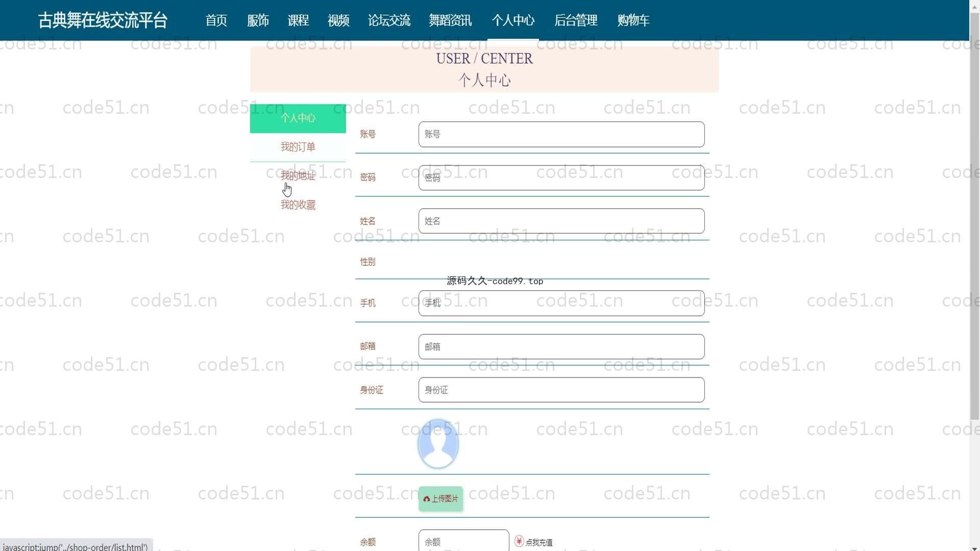Screen dimensions: 980x551
Task: Select 我的收藏 in the sidebar
Action: click(x=298, y=205)
